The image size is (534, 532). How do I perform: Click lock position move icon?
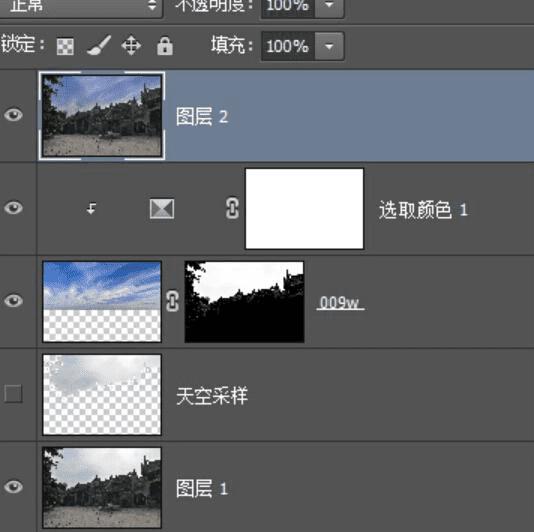coord(131,46)
